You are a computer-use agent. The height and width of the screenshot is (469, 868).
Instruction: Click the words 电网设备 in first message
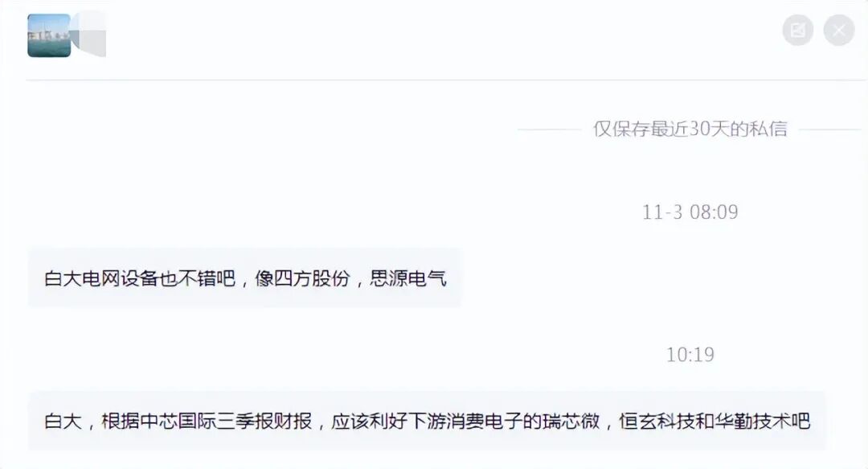(121, 278)
